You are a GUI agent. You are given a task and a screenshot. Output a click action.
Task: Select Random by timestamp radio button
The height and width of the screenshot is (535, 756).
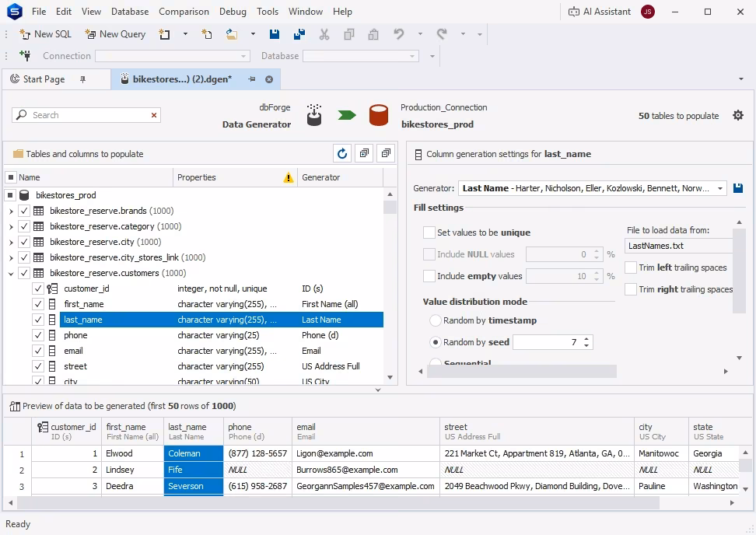click(x=436, y=320)
